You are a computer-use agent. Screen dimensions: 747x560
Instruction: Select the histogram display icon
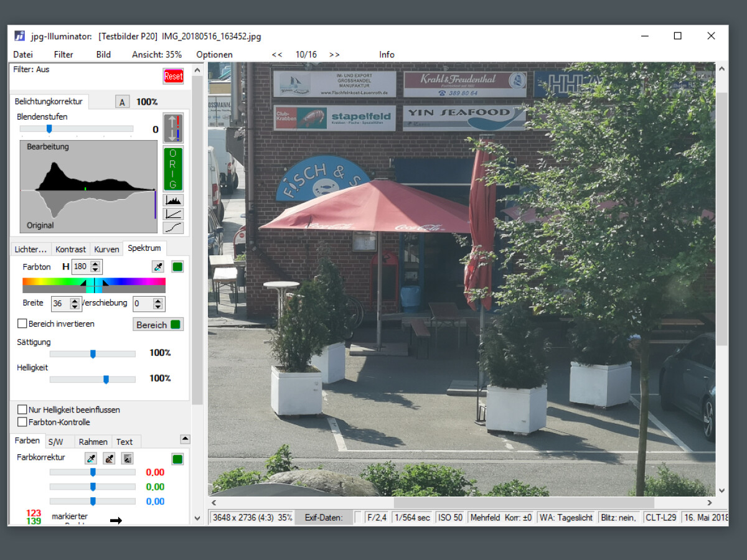[x=173, y=200]
